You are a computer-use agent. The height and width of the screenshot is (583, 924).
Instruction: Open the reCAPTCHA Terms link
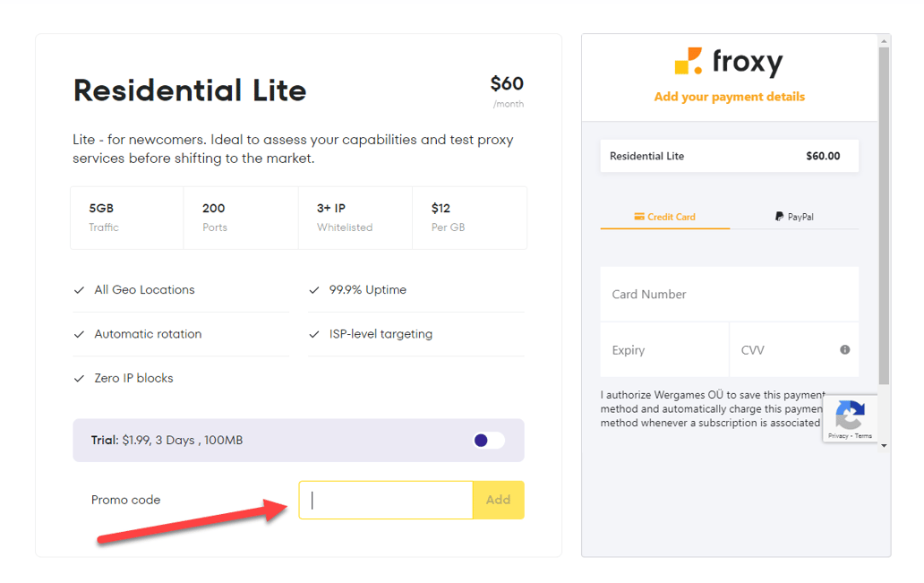(863, 435)
